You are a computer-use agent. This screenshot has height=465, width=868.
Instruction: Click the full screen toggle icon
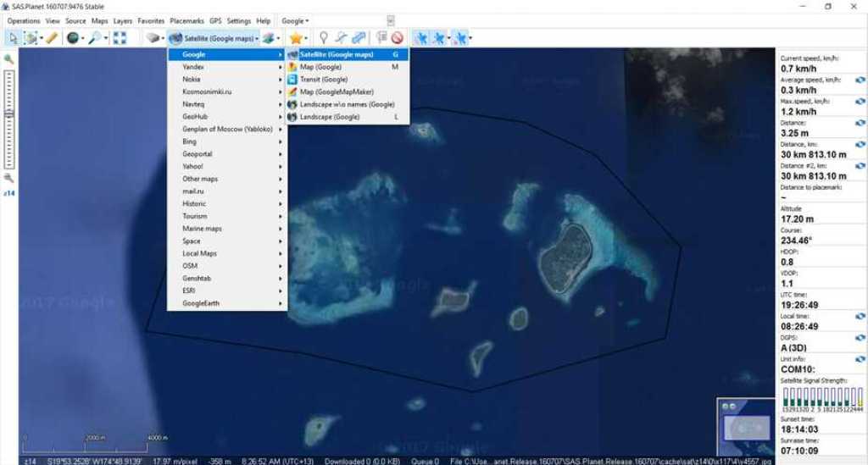pyautogui.click(x=120, y=37)
